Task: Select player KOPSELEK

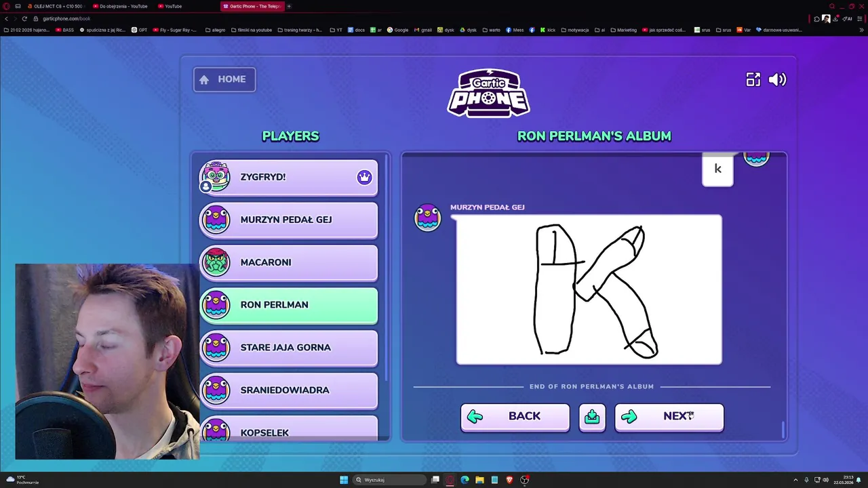Action: [x=288, y=429]
